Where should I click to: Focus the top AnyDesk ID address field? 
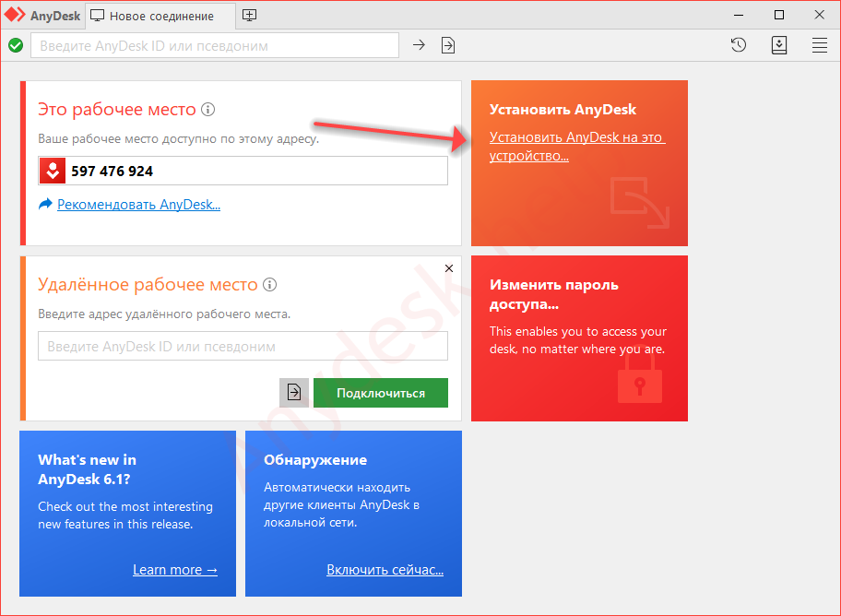[x=215, y=45]
